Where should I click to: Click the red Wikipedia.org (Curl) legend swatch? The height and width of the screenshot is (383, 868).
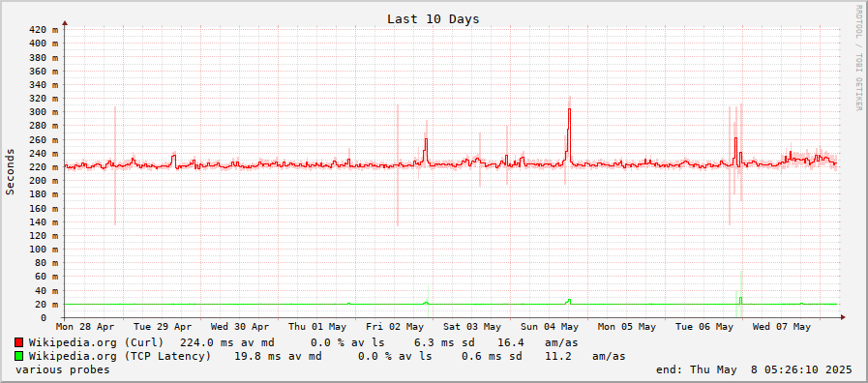coord(18,342)
